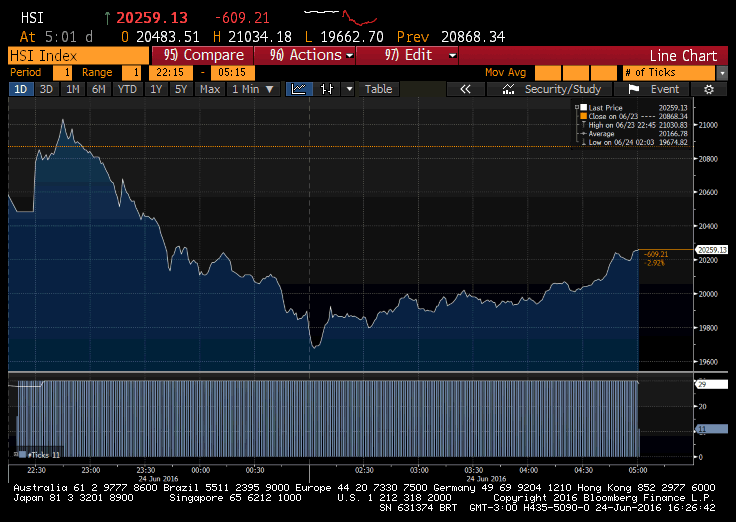Screen dimensions: 736x522
Task: Open the # of Ticks dropdown
Action: pos(674,73)
